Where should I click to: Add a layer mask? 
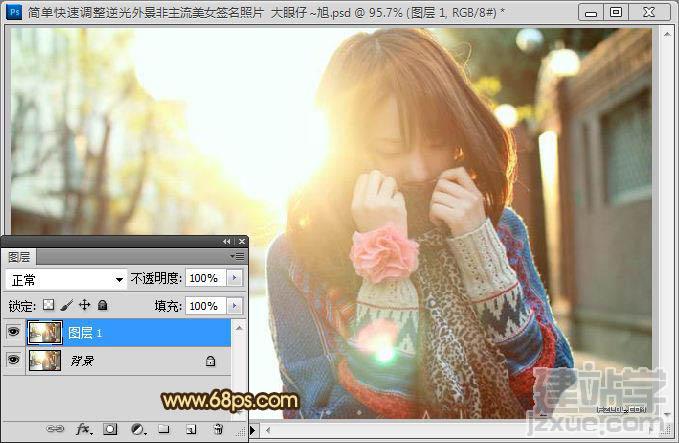click(x=110, y=429)
